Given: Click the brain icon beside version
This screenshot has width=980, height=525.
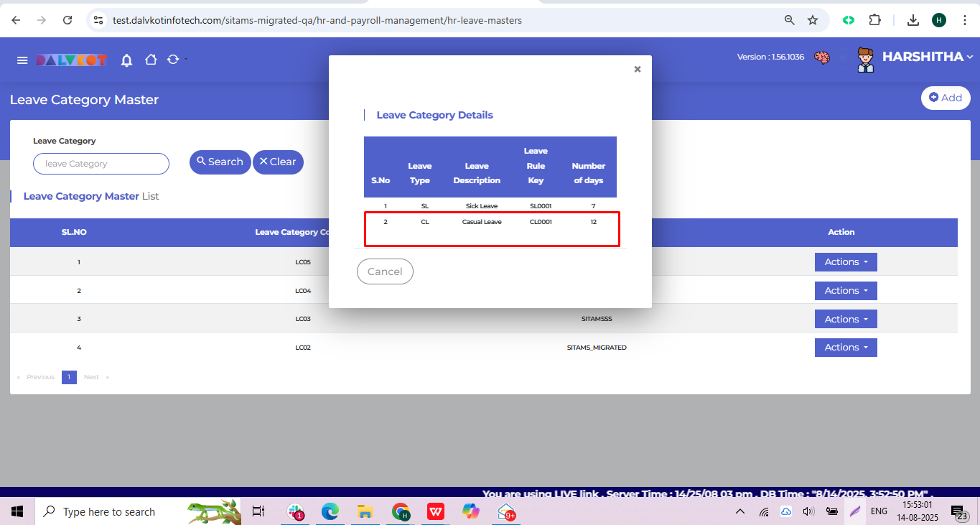Looking at the screenshot, I should [823, 57].
